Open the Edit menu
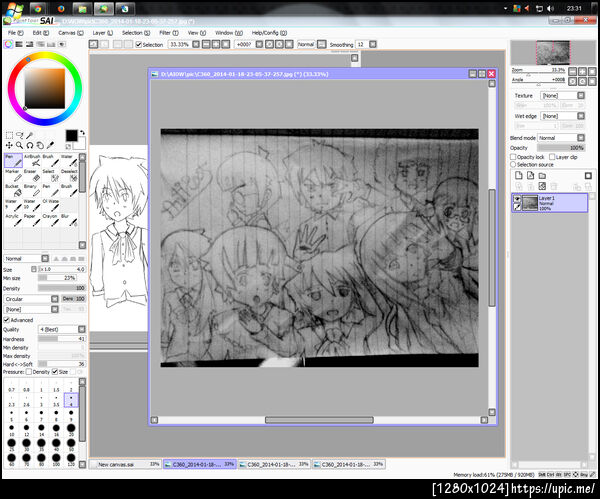The image size is (600, 499). (41, 33)
